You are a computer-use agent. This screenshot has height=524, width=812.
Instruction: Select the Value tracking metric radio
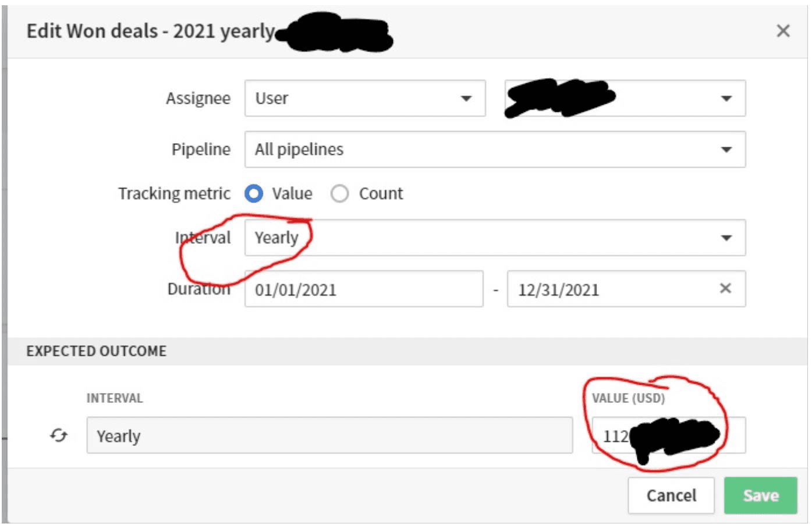[254, 193]
